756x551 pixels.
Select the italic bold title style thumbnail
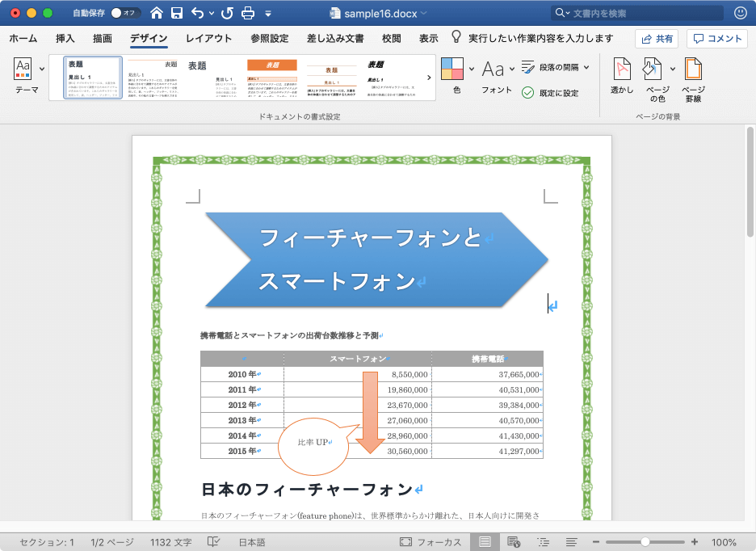tap(392, 78)
